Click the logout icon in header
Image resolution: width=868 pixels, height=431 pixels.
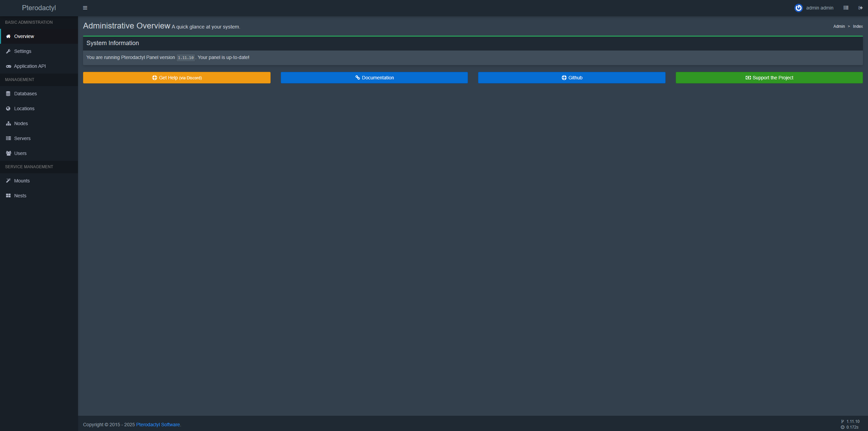861,8
